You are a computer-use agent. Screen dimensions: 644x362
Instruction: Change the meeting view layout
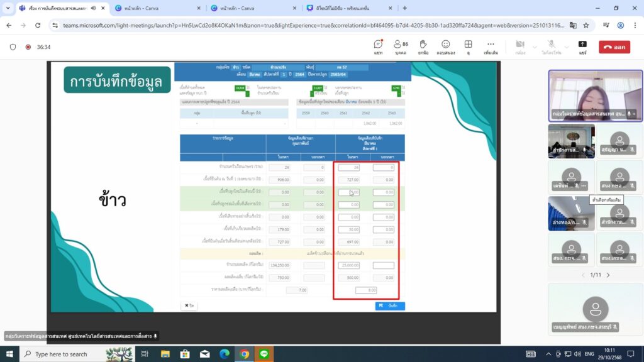[x=468, y=47]
